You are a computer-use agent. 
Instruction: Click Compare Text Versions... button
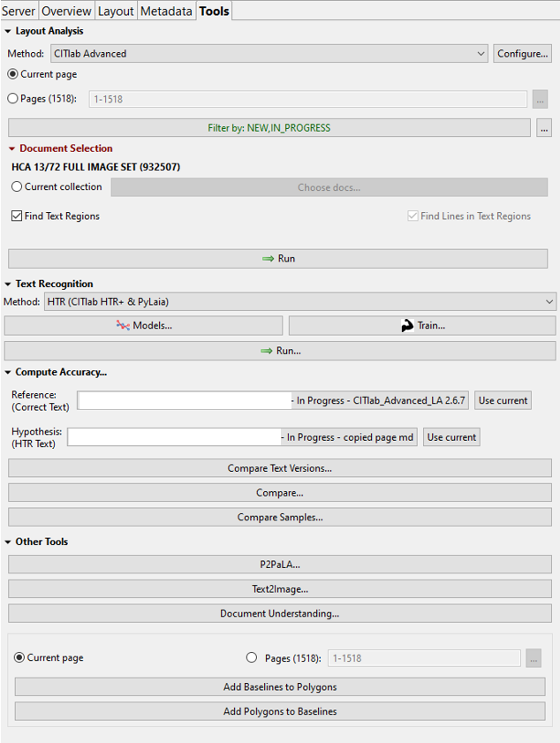(279, 468)
